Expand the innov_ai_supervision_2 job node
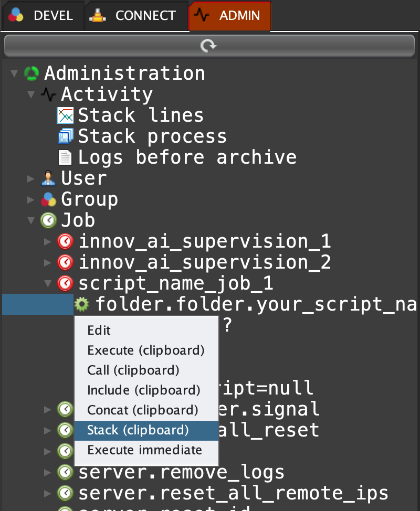 (48, 262)
